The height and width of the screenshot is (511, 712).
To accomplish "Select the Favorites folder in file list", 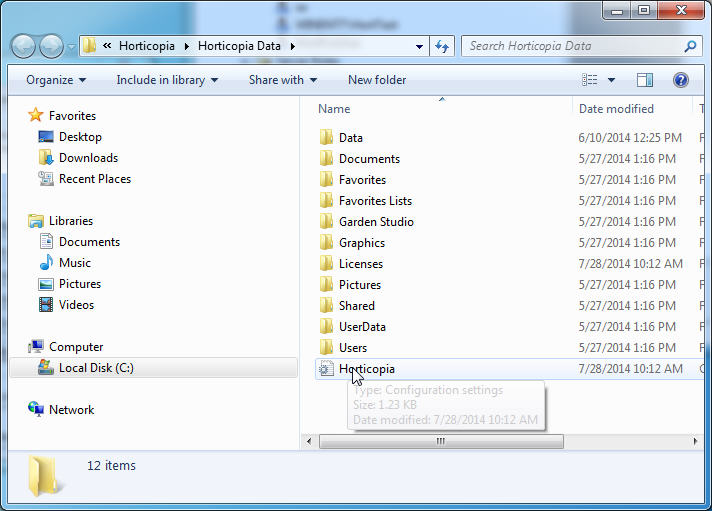I will [352, 179].
